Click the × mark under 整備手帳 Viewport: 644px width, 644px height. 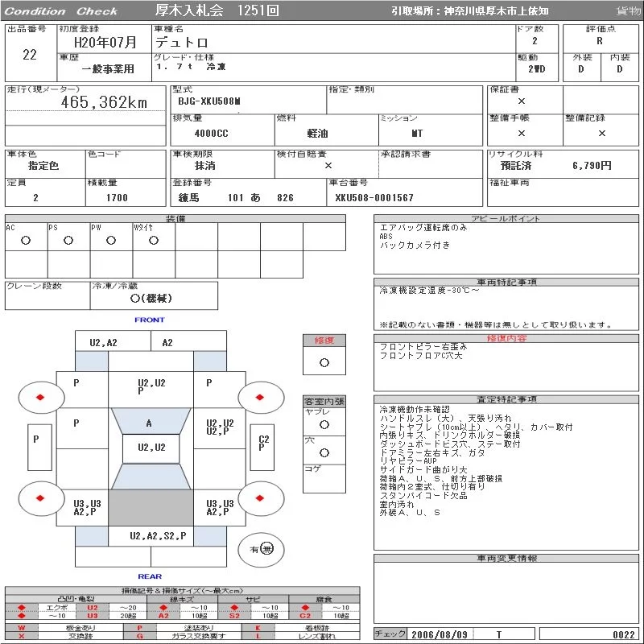click(x=522, y=133)
